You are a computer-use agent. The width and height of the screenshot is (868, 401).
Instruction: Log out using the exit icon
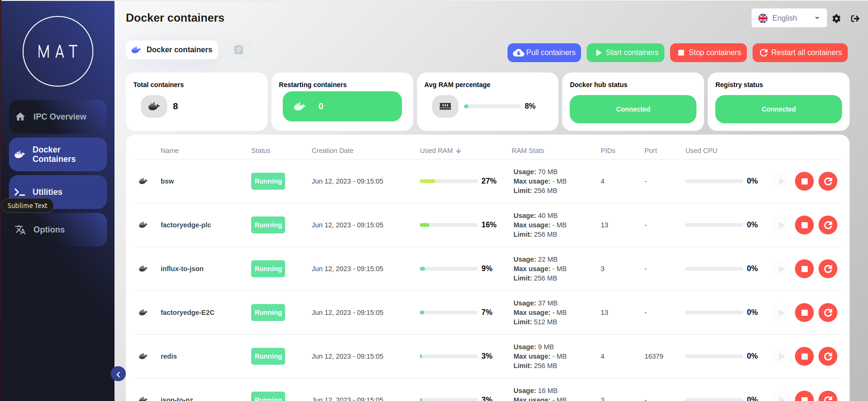pyautogui.click(x=855, y=18)
